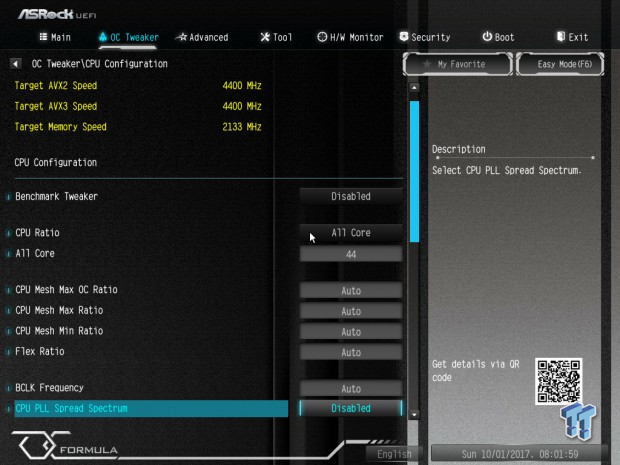Select the CPU Ratio label
620x465 pixels.
pos(37,233)
